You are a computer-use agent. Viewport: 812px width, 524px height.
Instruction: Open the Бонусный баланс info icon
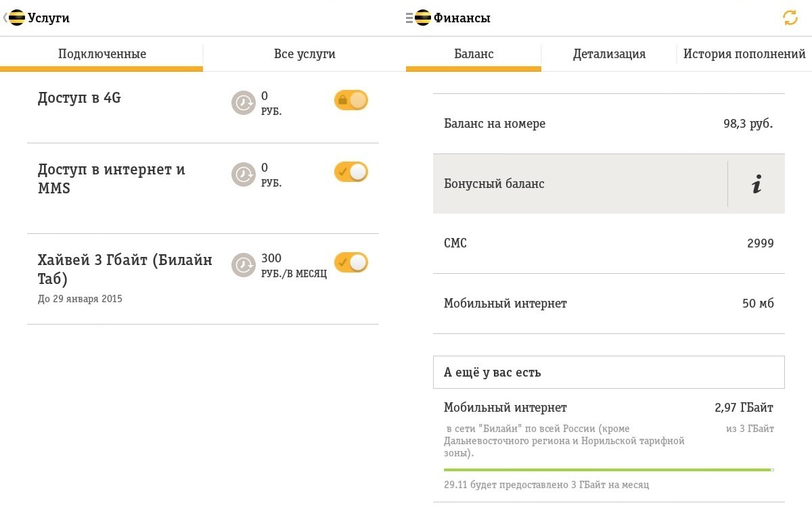(757, 184)
